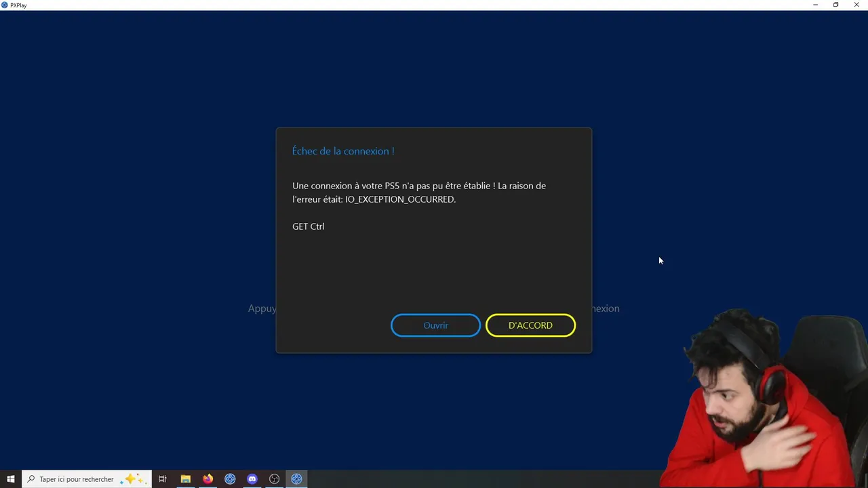
Task: Open Task View on the taskbar
Action: tap(163, 479)
